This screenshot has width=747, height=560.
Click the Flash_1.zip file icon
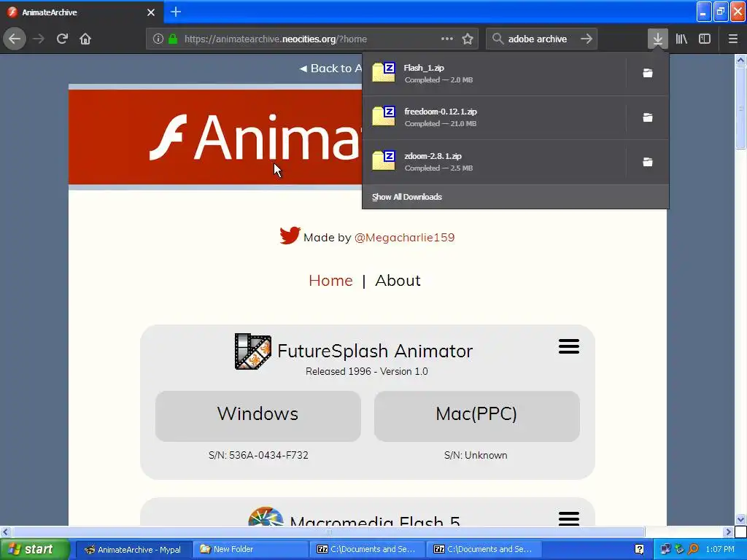tap(384, 72)
